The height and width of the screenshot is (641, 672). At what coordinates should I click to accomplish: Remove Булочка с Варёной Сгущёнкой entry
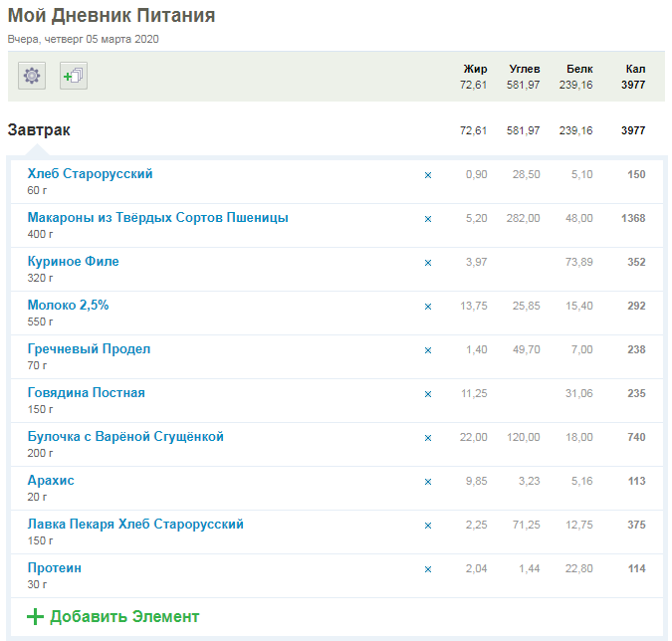pos(428,438)
